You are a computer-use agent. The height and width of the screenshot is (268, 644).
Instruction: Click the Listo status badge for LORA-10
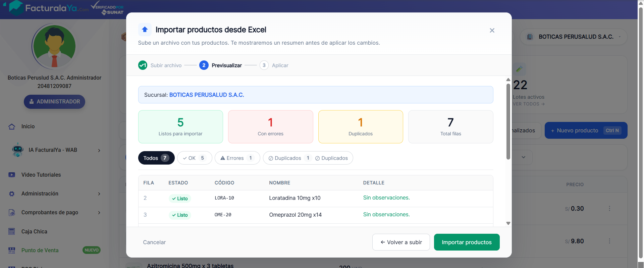(180, 198)
